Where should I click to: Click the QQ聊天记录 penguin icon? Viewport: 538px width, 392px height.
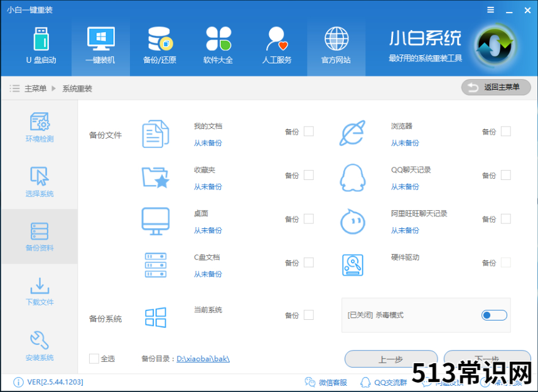tap(352, 177)
